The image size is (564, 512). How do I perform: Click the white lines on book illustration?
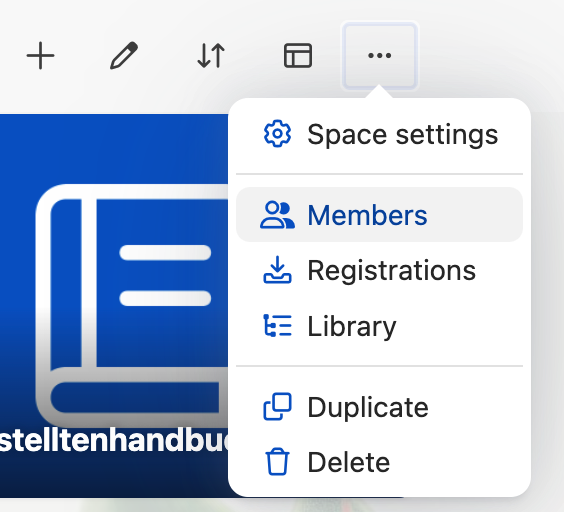click(165, 275)
